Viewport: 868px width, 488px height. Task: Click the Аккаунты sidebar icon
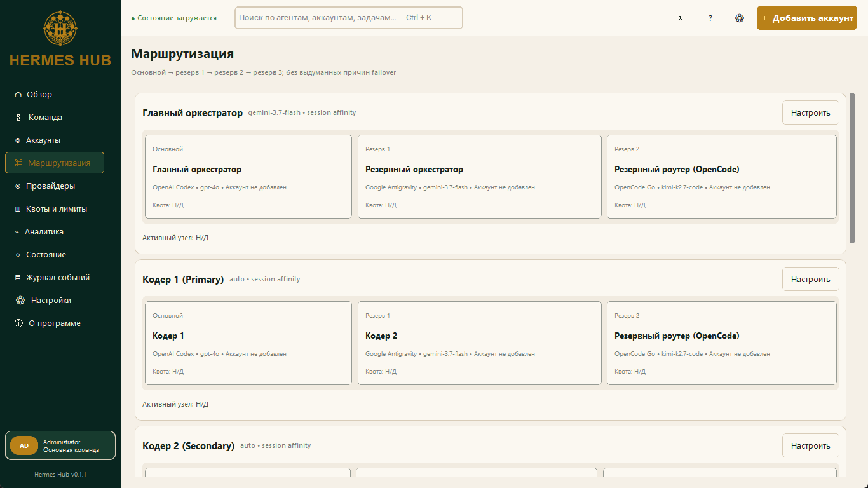[x=18, y=140]
